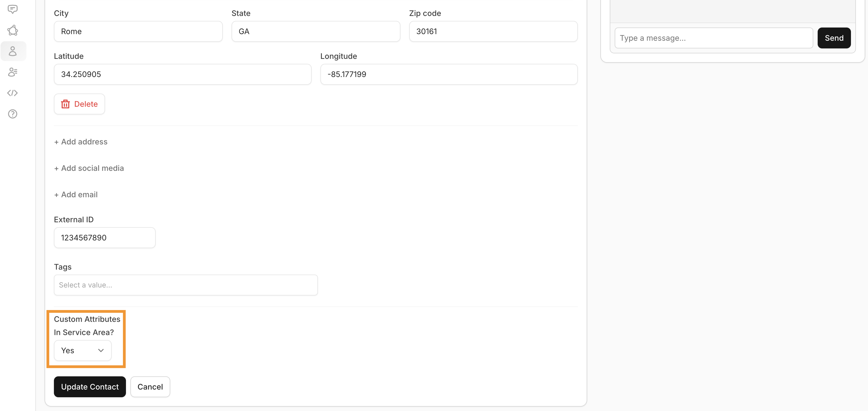Open the help question mark icon
The width and height of the screenshot is (868, 411).
13,114
